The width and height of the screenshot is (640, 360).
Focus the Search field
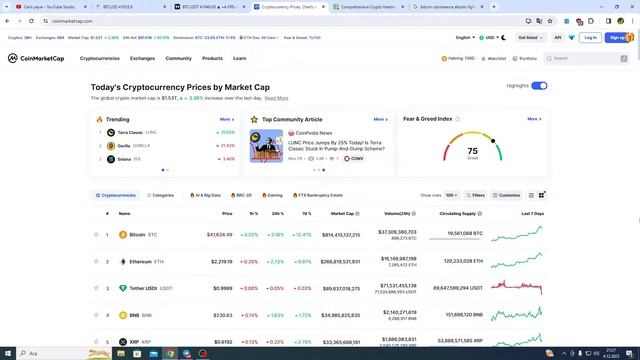pyautogui.click(x=587, y=59)
